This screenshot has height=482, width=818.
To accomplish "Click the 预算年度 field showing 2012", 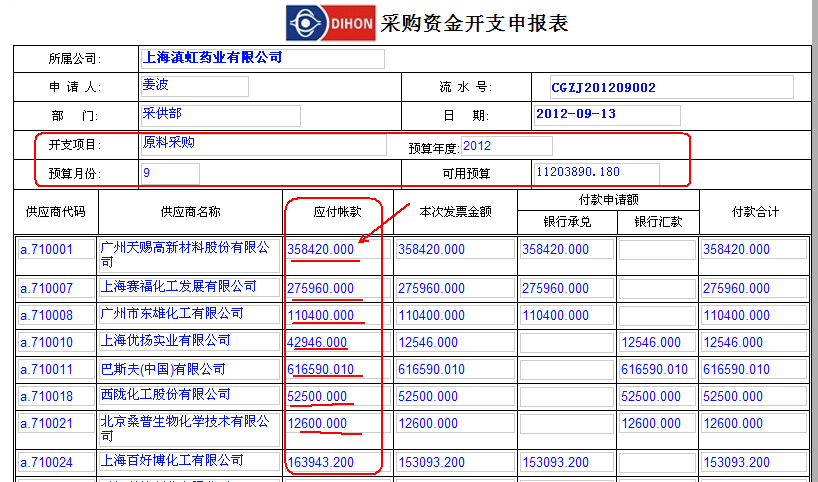I will 506,146.
